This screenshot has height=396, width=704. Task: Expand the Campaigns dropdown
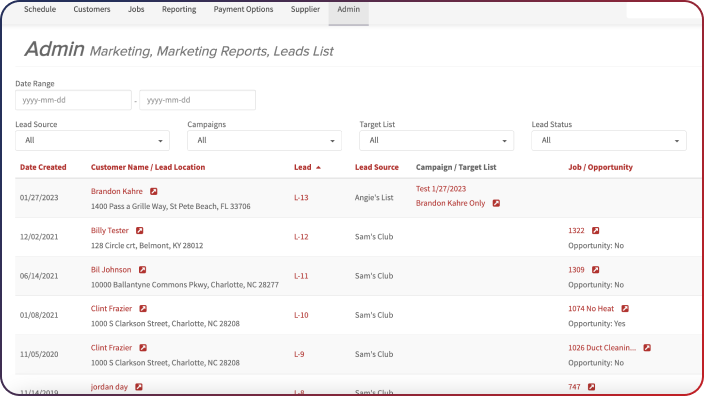(264, 141)
